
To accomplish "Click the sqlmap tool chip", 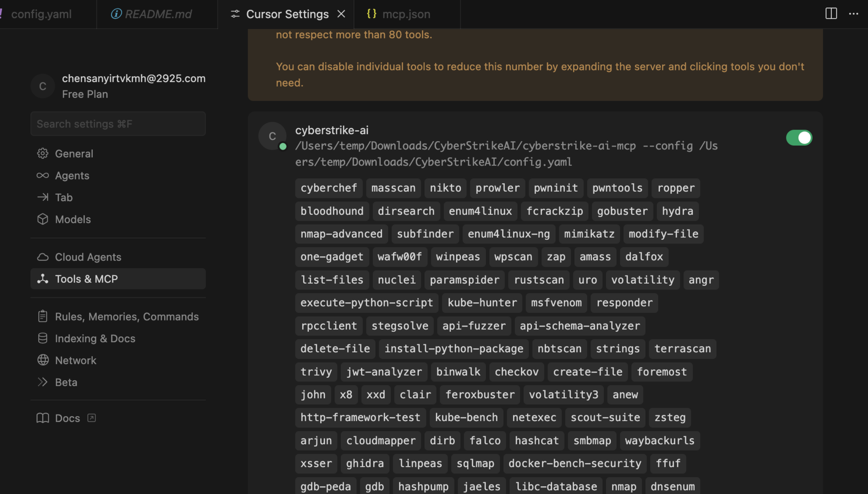I will coord(475,463).
